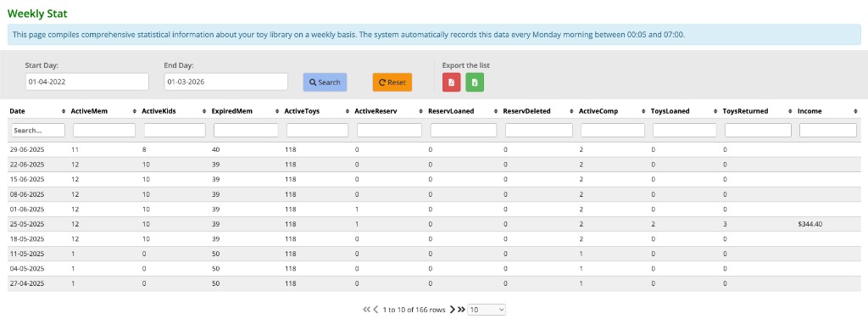Sort by ActiveKids column arrows

pos(204,111)
